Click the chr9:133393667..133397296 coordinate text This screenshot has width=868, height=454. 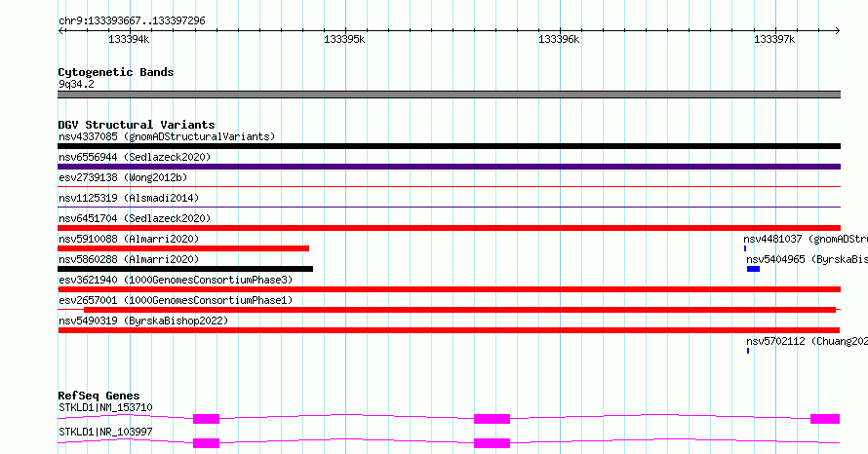pos(132,21)
